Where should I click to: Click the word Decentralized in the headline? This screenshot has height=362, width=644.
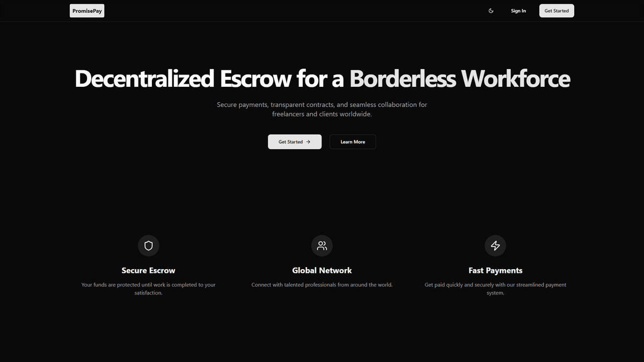(144, 79)
